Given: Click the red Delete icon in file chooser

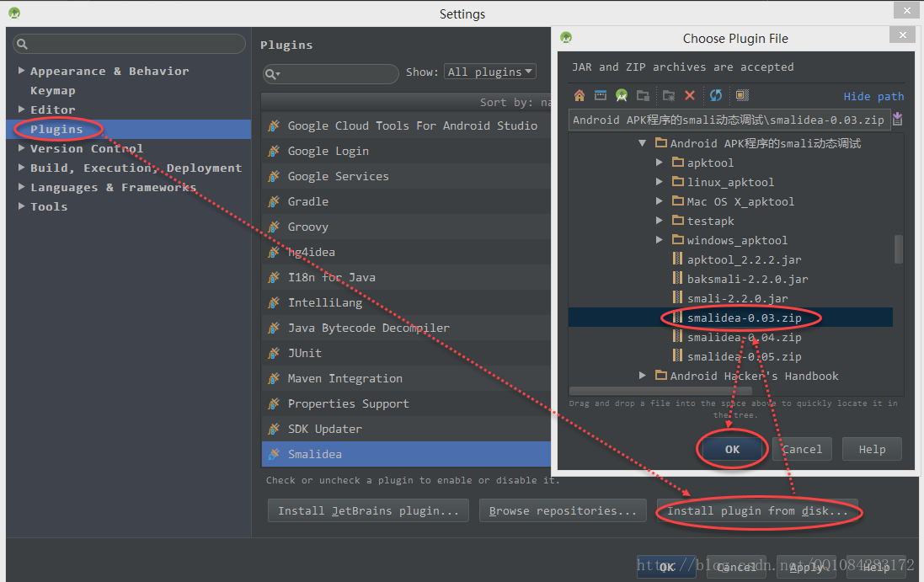Looking at the screenshot, I should point(690,95).
